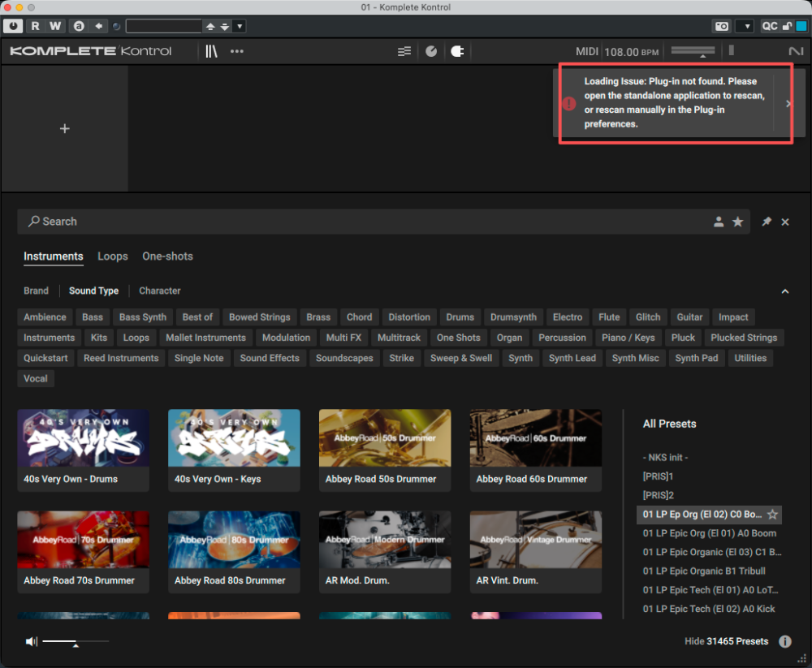
Task: Toggle the QC quick controls button
Action: pyautogui.click(x=770, y=27)
